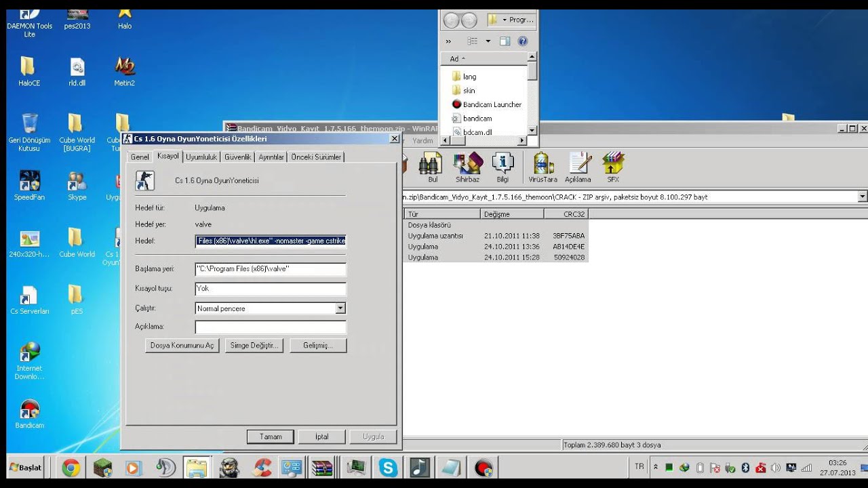The height and width of the screenshot is (488, 868).
Task: Open the Bandicam red record taskbar icon
Action: (484, 468)
